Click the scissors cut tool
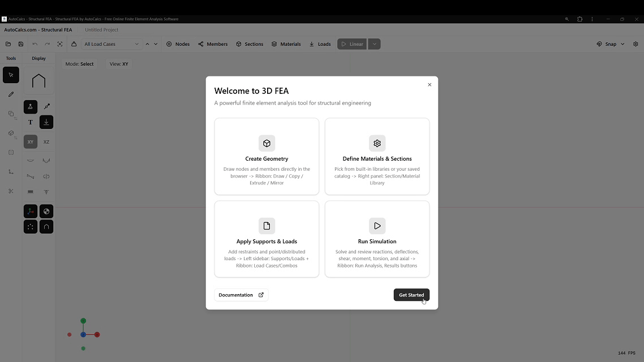 click(x=11, y=191)
